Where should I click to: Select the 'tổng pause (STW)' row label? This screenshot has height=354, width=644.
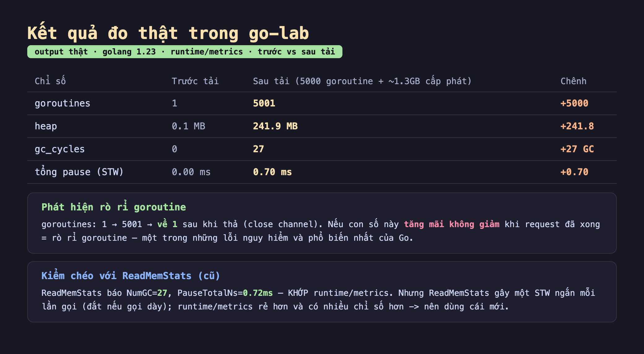[x=79, y=172]
